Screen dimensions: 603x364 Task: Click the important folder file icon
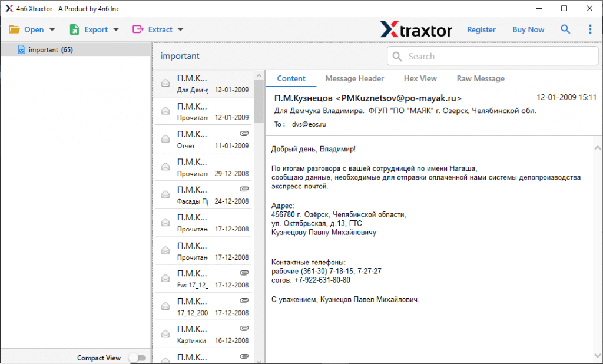tap(22, 49)
